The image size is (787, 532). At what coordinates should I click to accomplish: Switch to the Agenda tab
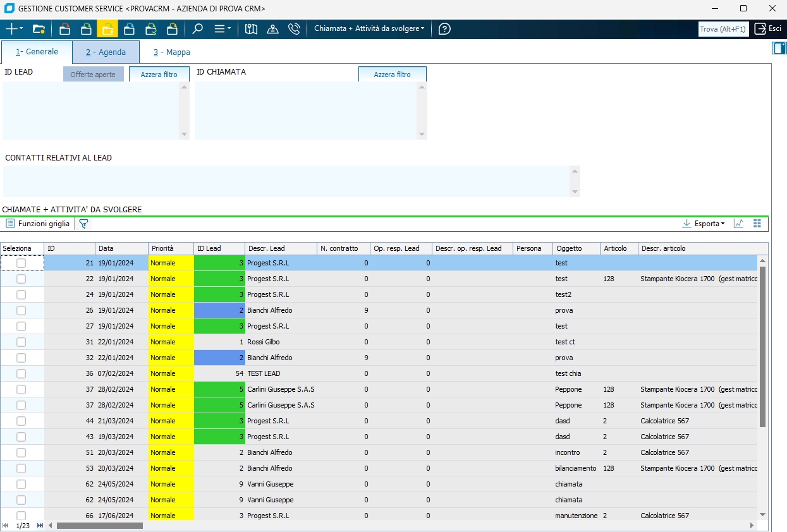[x=106, y=52]
